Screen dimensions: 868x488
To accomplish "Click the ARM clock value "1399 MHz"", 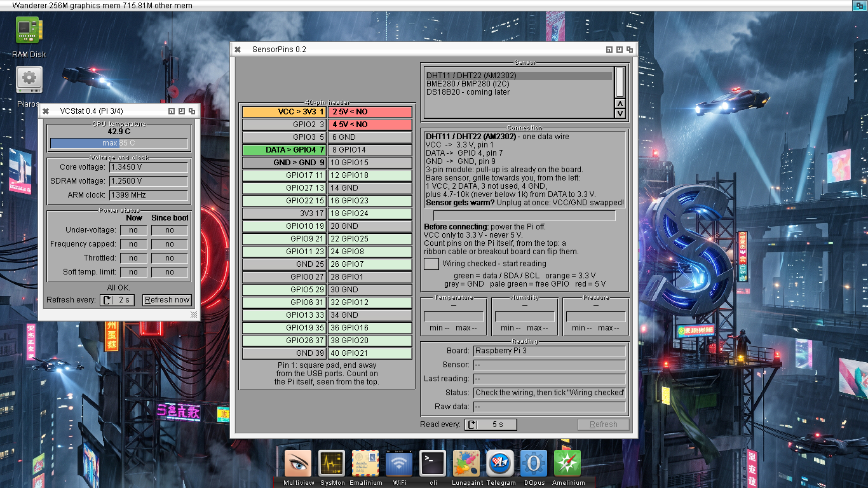I will click(x=149, y=195).
